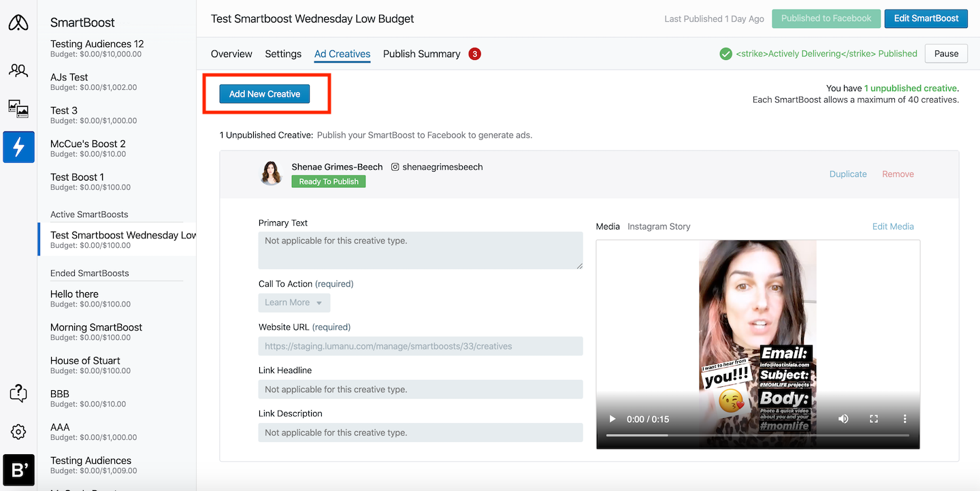Open the Call To Action Learn More dropdown
The width and height of the screenshot is (980, 491).
(294, 302)
